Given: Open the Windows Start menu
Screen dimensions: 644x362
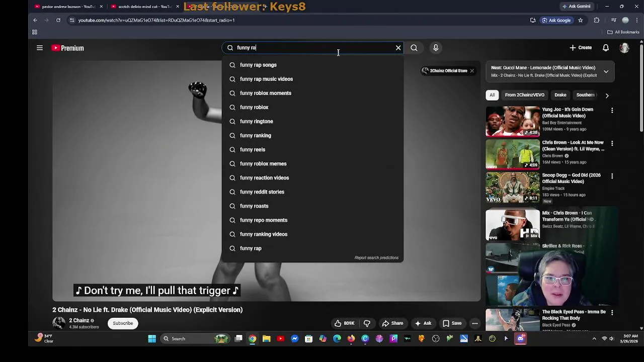Looking at the screenshot, I should (x=152, y=339).
